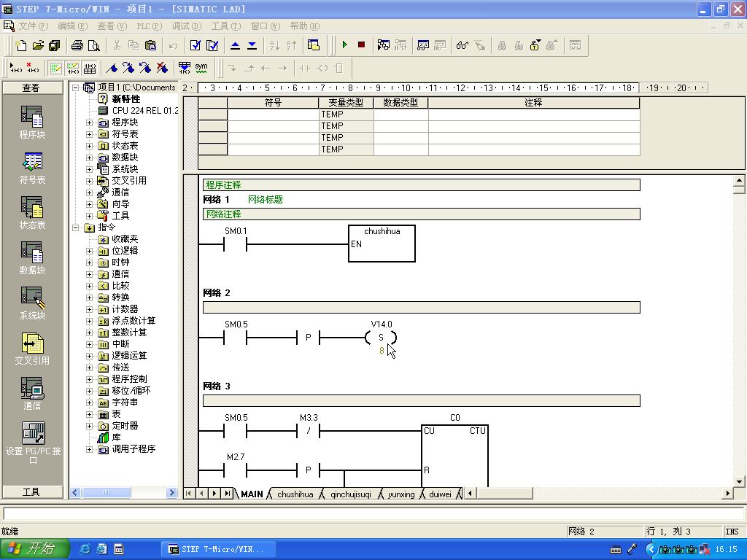Click the green Run PLC button
The height and width of the screenshot is (560, 747).
tap(345, 45)
